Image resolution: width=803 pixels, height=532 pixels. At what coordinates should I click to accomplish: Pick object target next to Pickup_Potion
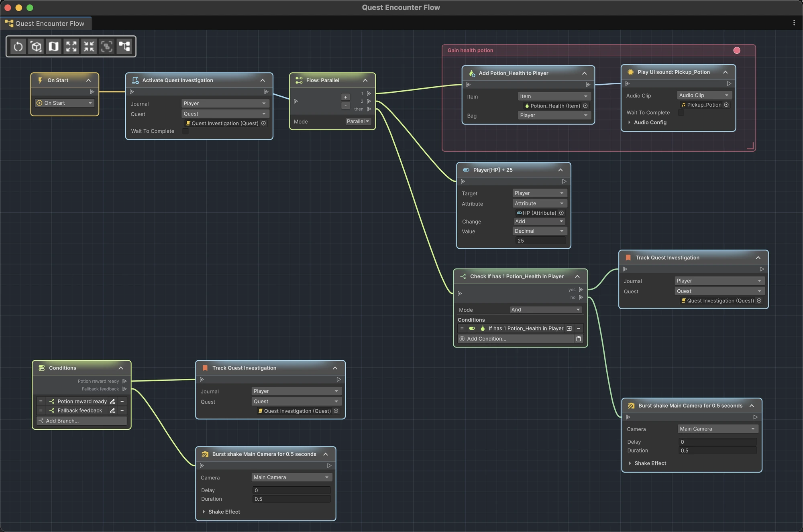click(726, 105)
